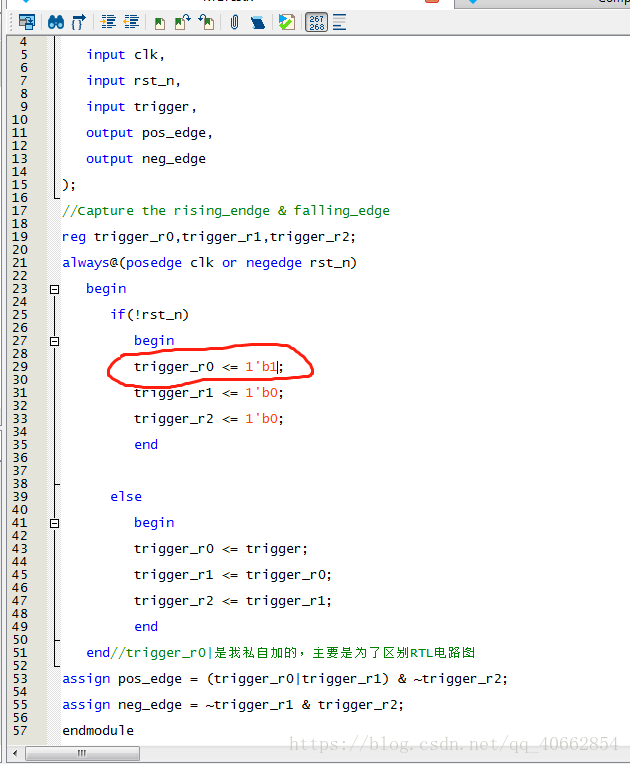Click the 'trigger_r2 <= trigger_r1;' line
The width and height of the screenshot is (630, 764).
click(x=233, y=601)
